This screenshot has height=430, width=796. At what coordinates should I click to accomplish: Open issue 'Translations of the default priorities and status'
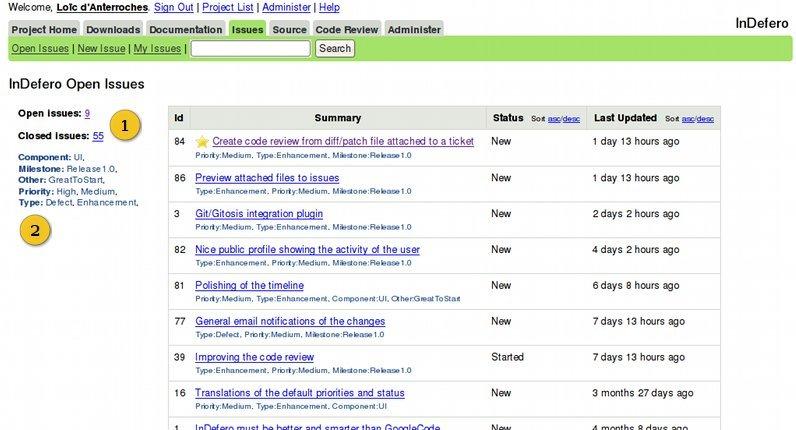pyautogui.click(x=300, y=392)
